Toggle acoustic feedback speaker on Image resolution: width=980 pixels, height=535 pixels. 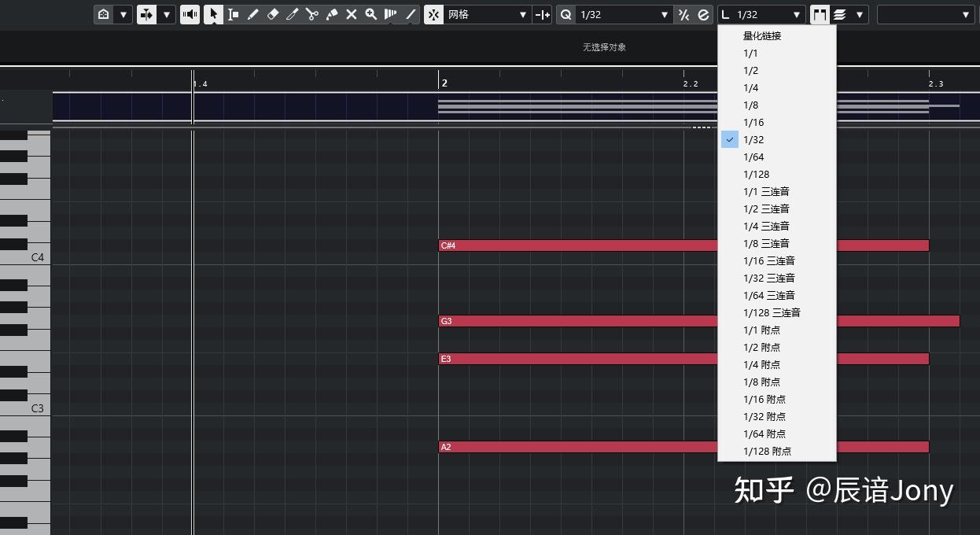[x=190, y=14]
